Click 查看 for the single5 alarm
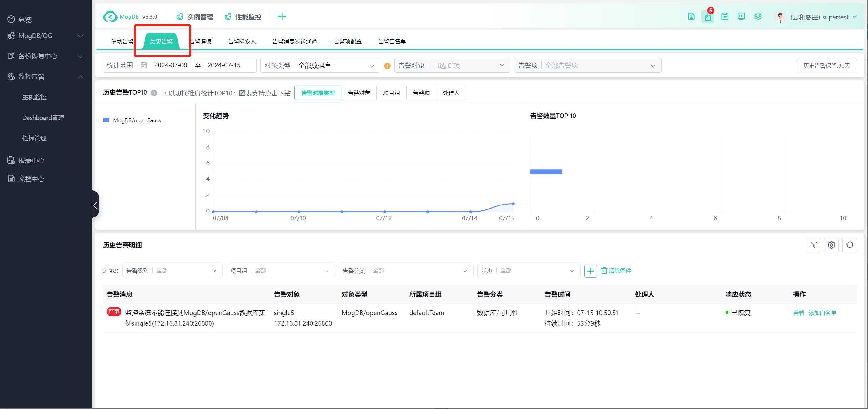 click(x=798, y=313)
